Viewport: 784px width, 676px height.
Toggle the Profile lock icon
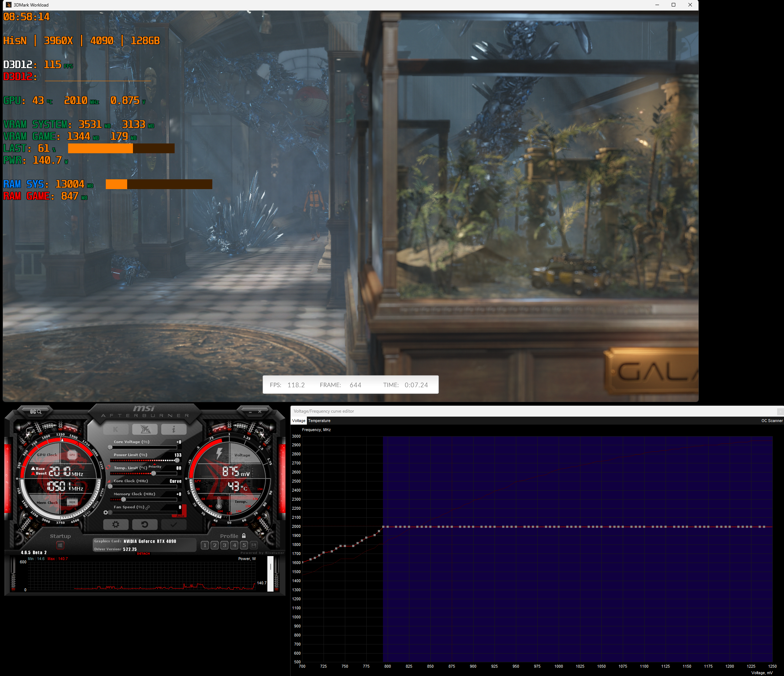pyautogui.click(x=244, y=536)
